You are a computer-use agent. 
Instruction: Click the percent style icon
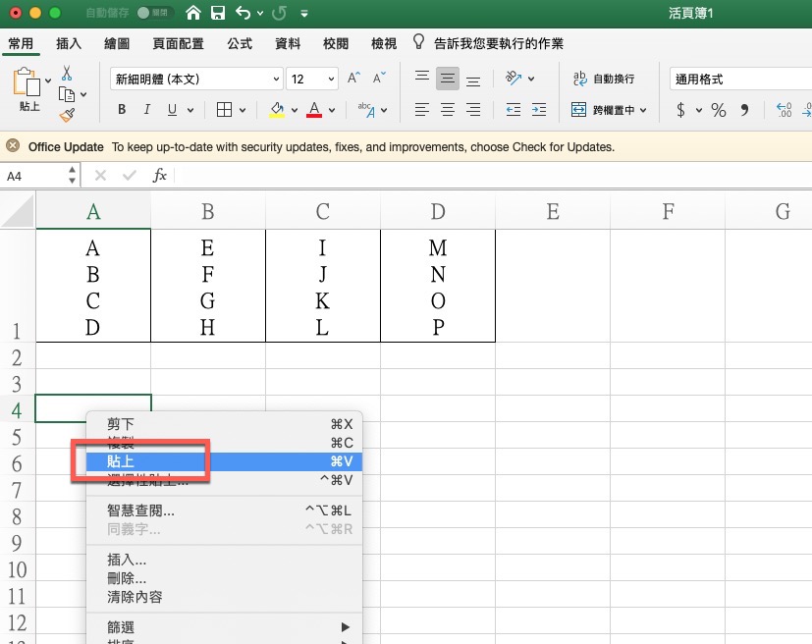pyautogui.click(x=719, y=110)
